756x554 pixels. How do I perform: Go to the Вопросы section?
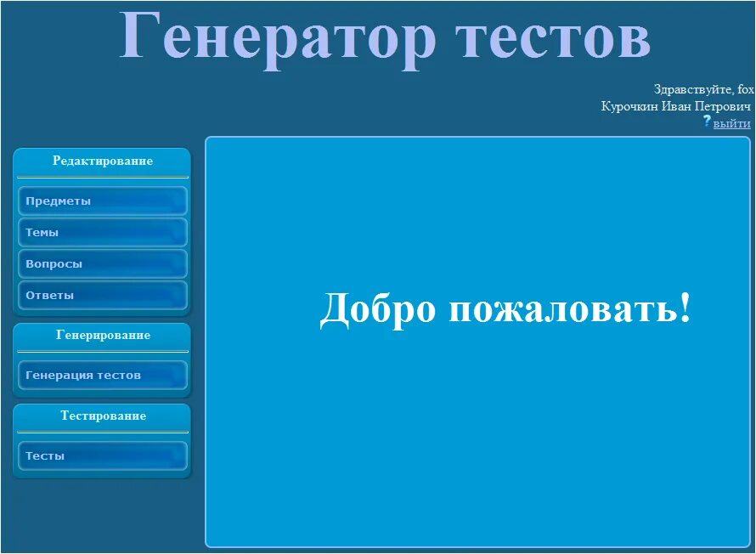tap(103, 263)
